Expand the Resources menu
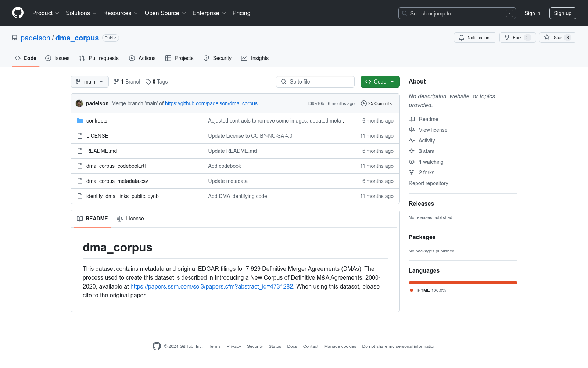Viewport: 588px width, 368px height. click(121, 13)
